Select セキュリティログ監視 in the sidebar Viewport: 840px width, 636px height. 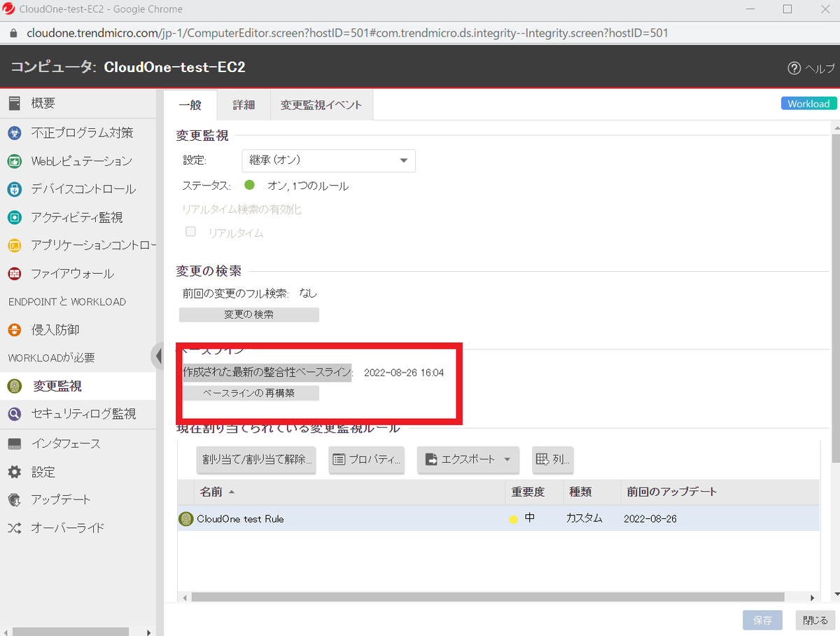coord(78,414)
